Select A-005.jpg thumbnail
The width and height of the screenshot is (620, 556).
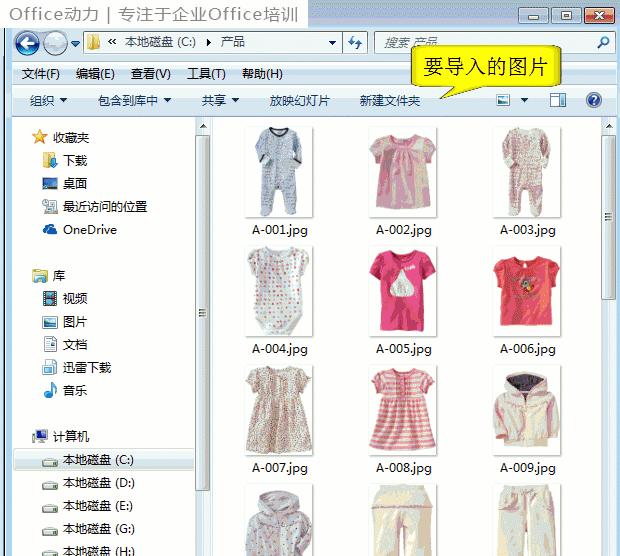403,291
